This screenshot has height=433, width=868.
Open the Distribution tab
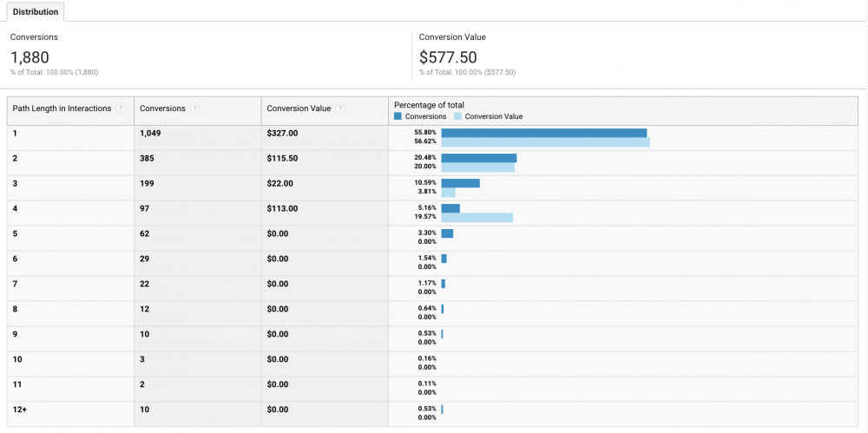(36, 11)
